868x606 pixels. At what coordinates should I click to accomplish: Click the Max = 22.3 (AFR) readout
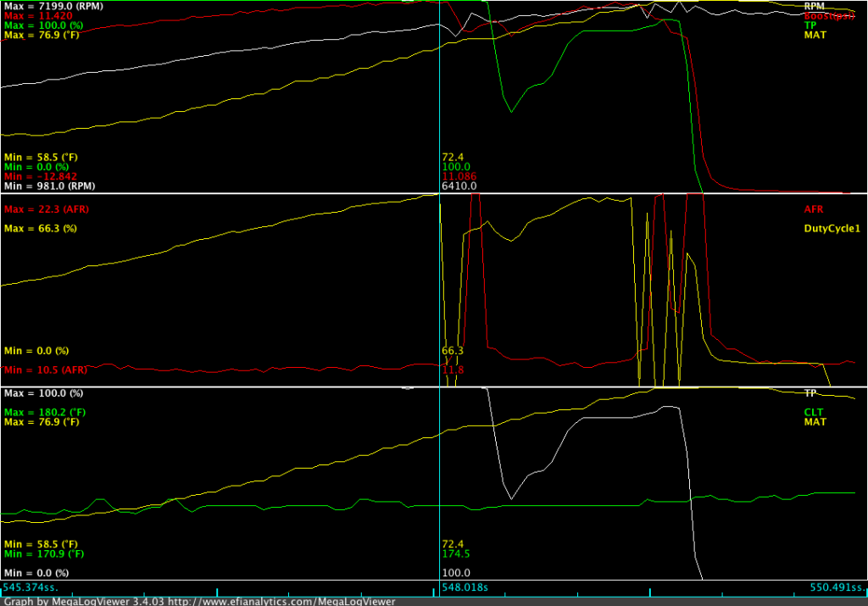click(47, 209)
